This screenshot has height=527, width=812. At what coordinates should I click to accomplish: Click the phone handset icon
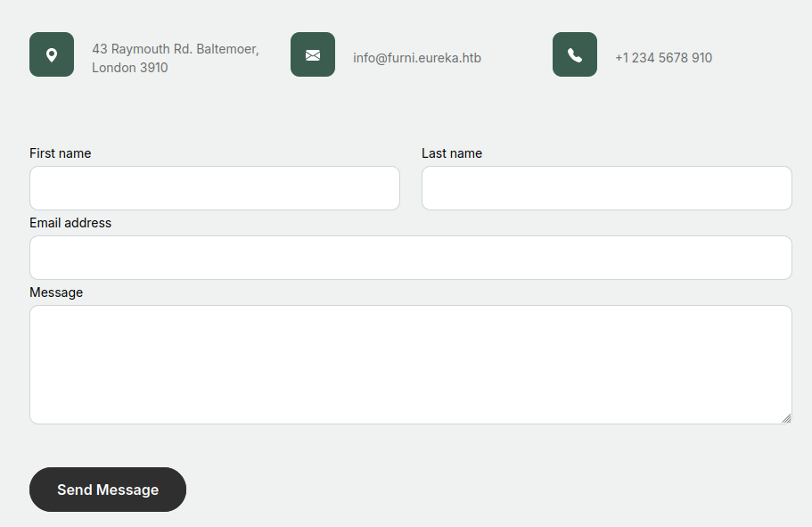tap(575, 55)
